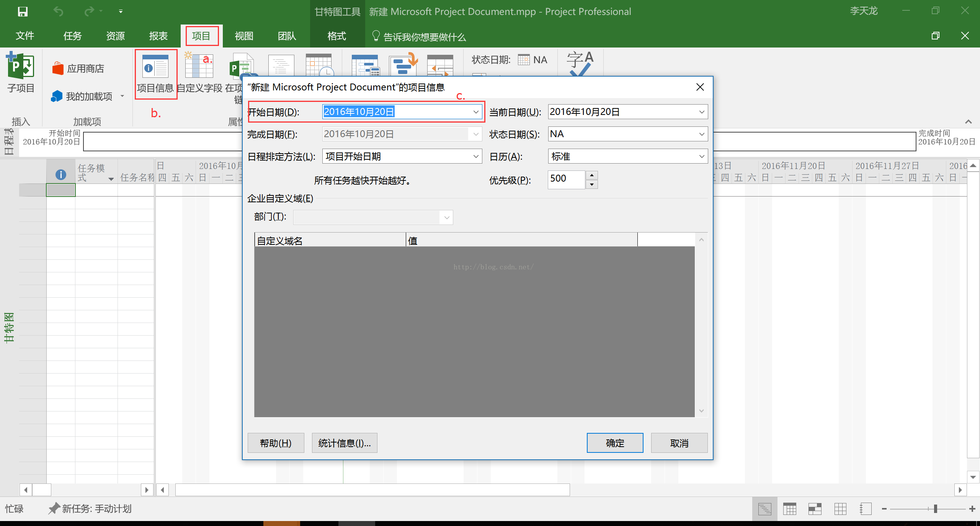Viewport: 980px width, 526px height.
Task: Switch to Task Usage view in status bar
Action: [x=790, y=509]
